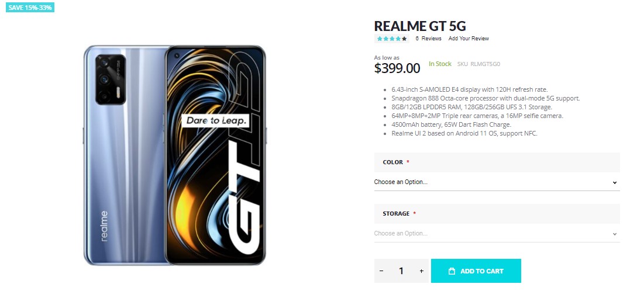Image resolution: width=644 pixels, height=291 pixels.
Task: Click the In Stock status label
Action: 440,64
